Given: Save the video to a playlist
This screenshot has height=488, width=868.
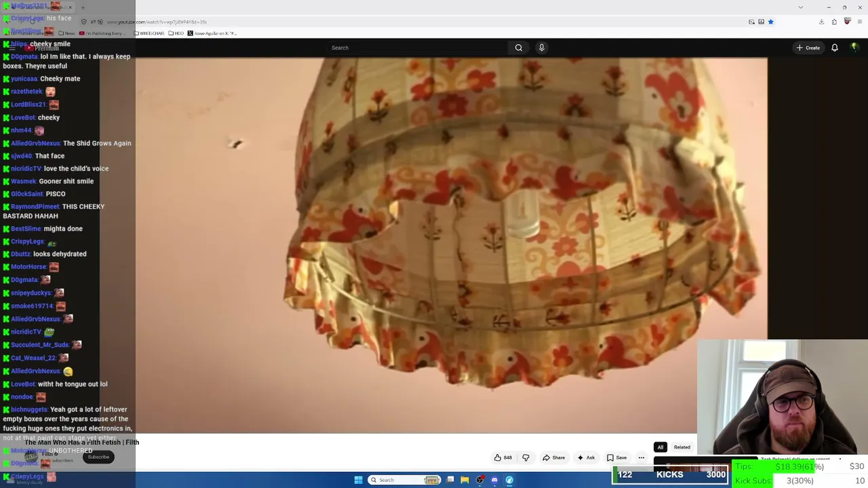Looking at the screenshot, I should 616,457.
